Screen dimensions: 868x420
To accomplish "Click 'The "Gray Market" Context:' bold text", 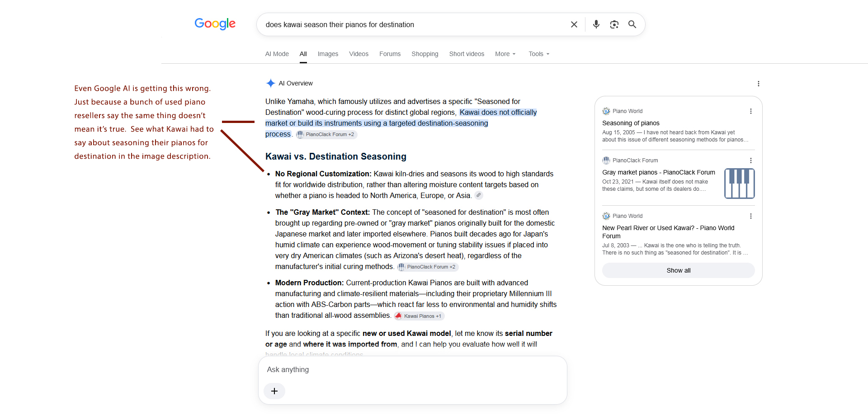I will click(323, 212).
